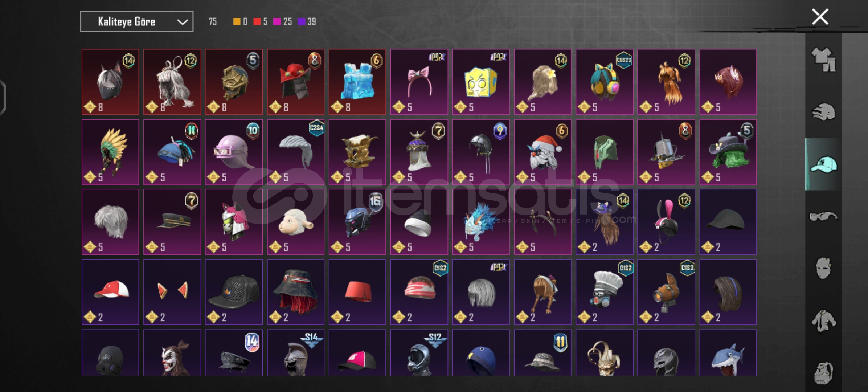Close the inventory with the X button
The height and width of the screenshot is (392, 868).
820,17
